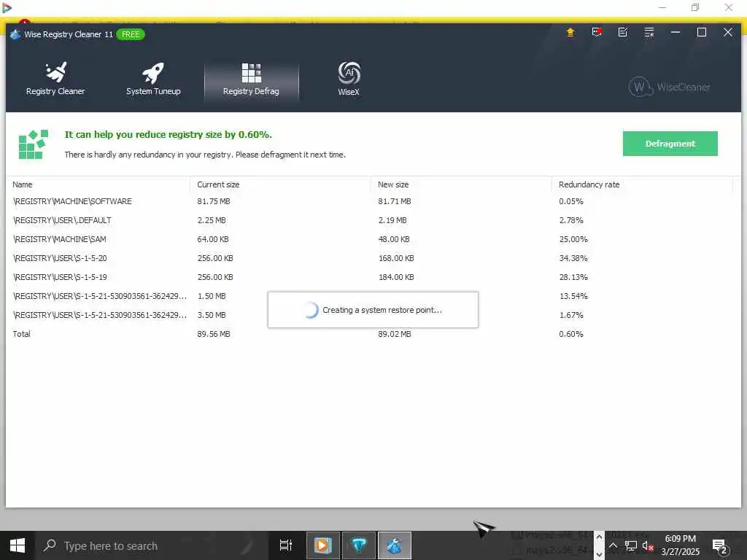The image size is (747, 560).
Task: Click the 89.02 MB total new size
Action: pos(395,334)
